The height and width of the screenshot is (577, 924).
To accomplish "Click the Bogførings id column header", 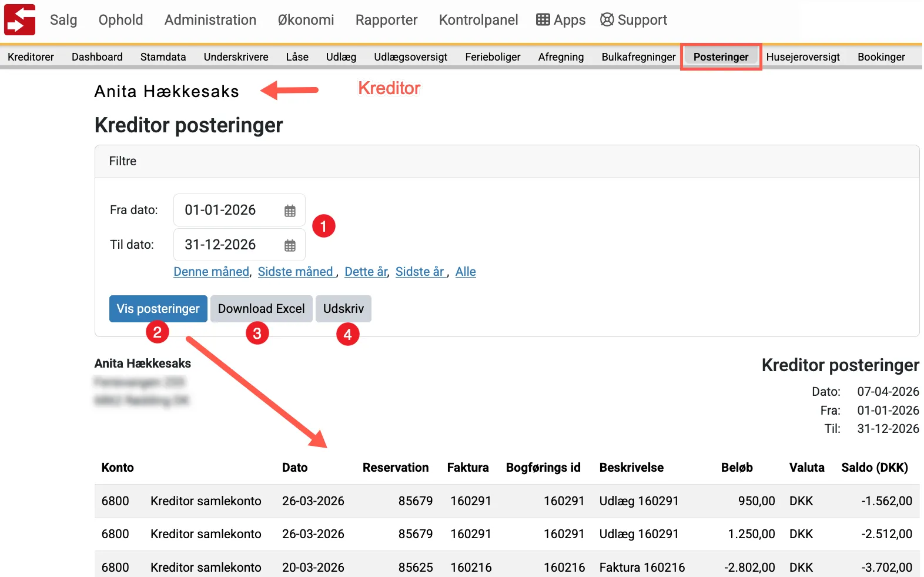I will pyautogui.click(x=543, y=468).
